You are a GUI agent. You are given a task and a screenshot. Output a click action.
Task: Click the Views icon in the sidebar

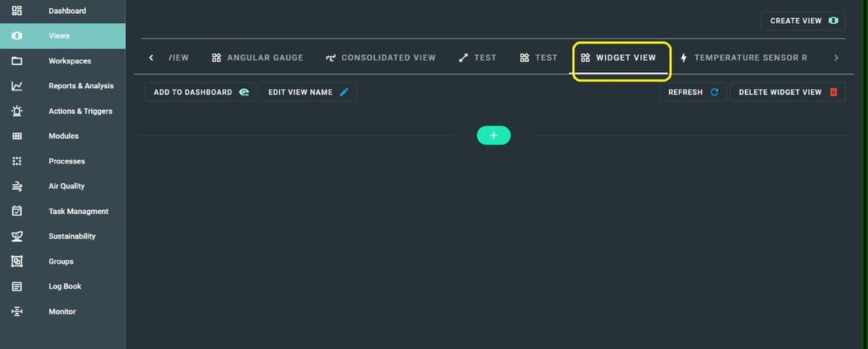point(17,36)
